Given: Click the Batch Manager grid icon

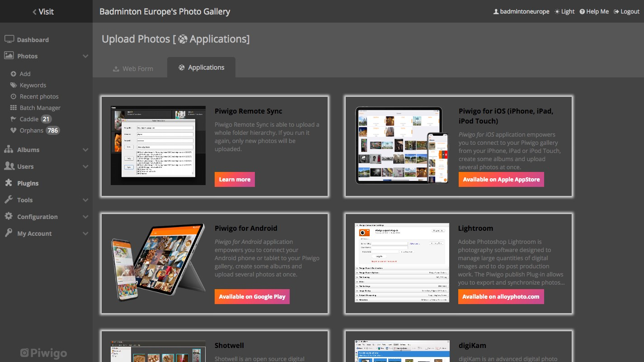Looking at the screenshot, I should point(14,108).
